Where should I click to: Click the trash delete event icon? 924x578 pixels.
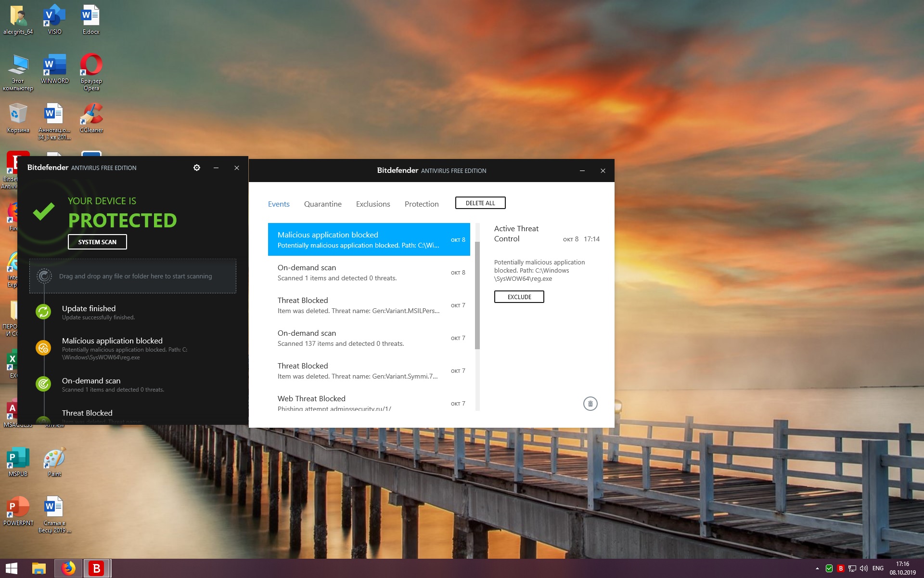[590, 404]
